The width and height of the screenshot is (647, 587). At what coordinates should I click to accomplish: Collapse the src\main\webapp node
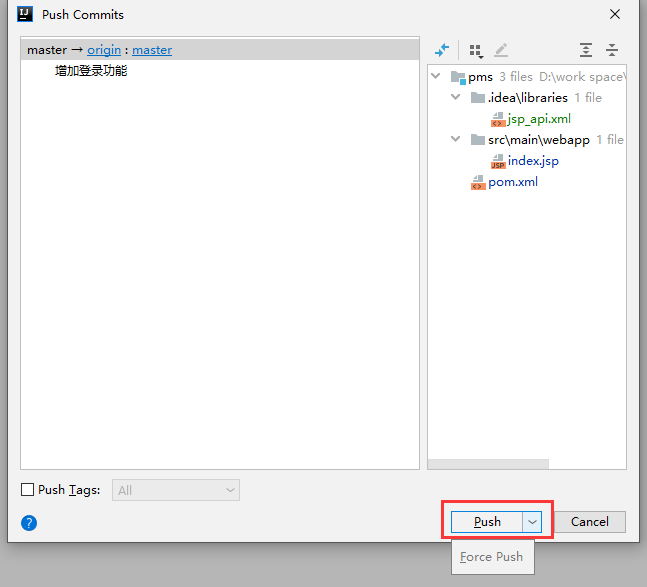coord(456,139)
